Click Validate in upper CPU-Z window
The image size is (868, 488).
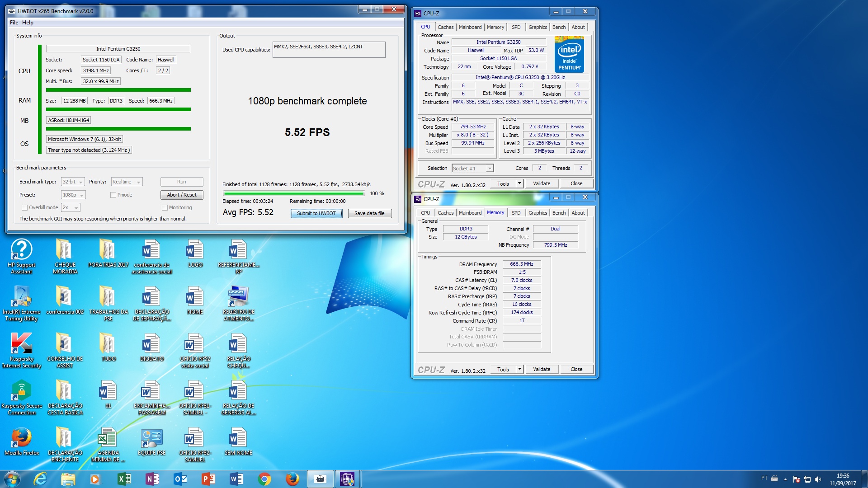[x=542, y=183]
